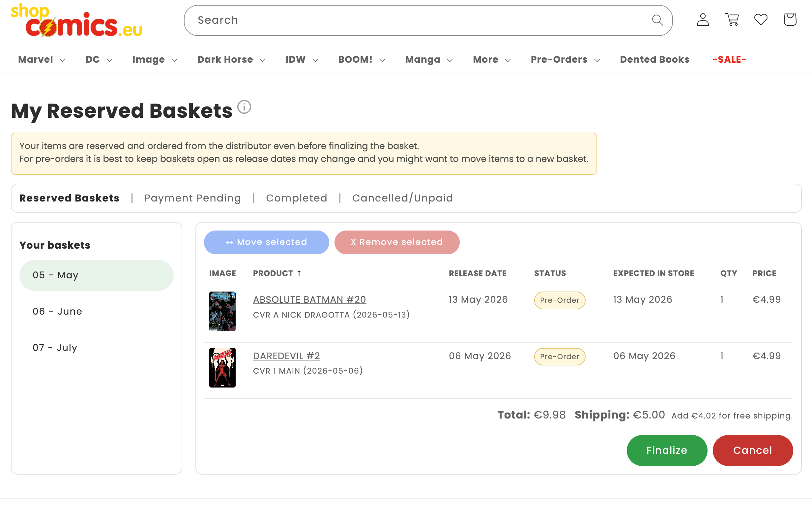
Task: Expand the Image menu
Action: click(x=155, y=59)
